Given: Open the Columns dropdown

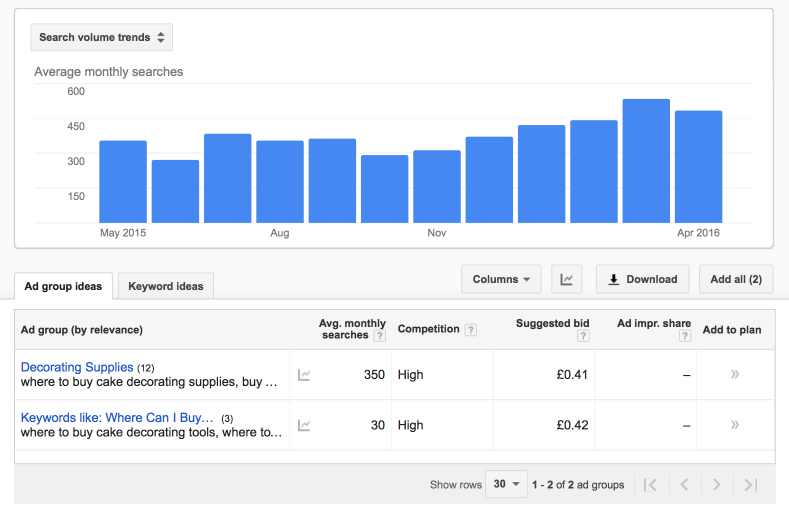Looking at the screenshot, I should coord(501,279).
